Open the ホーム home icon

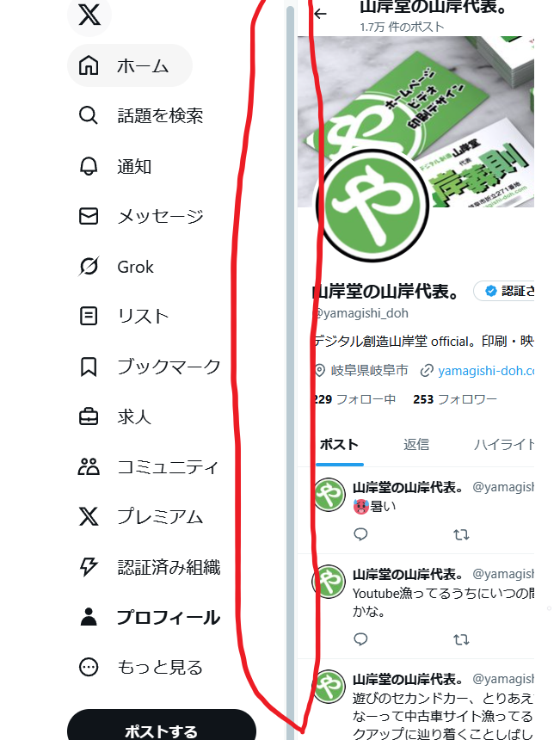click(x=89, y=65)
